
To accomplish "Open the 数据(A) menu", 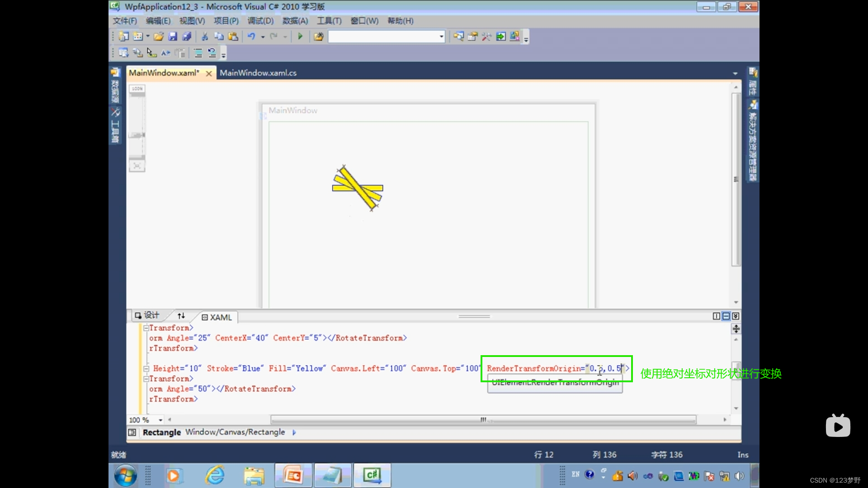I will [295, 21].
